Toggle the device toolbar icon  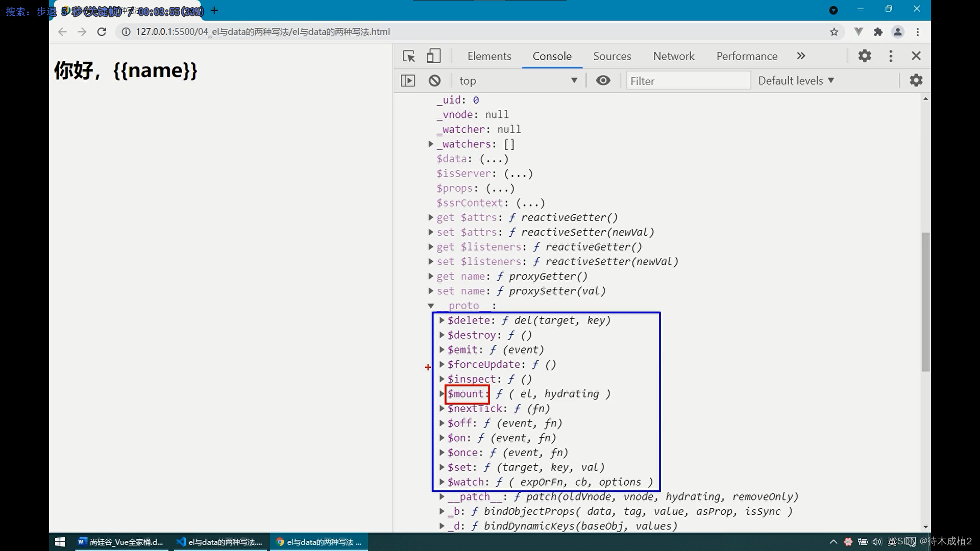click(433, 56)
